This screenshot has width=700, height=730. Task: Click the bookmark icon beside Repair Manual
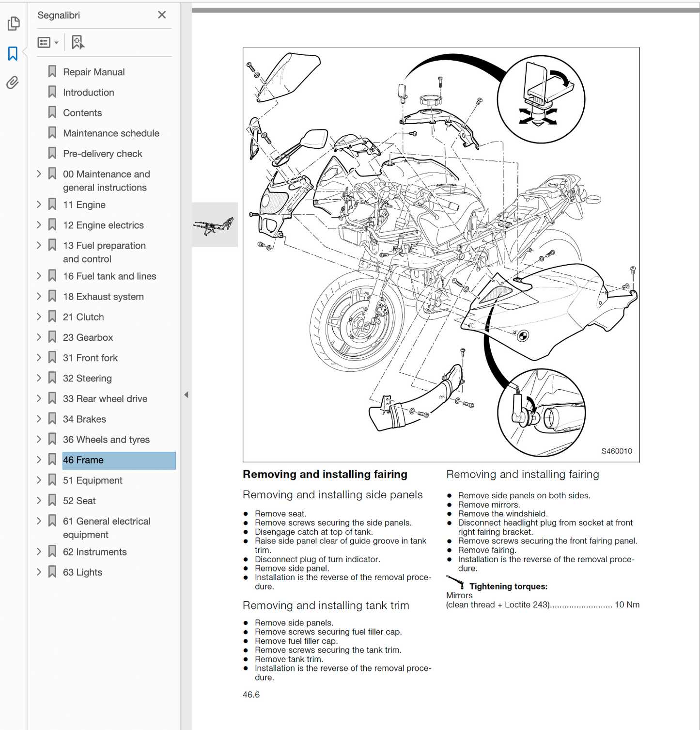[x=52, y=72]
